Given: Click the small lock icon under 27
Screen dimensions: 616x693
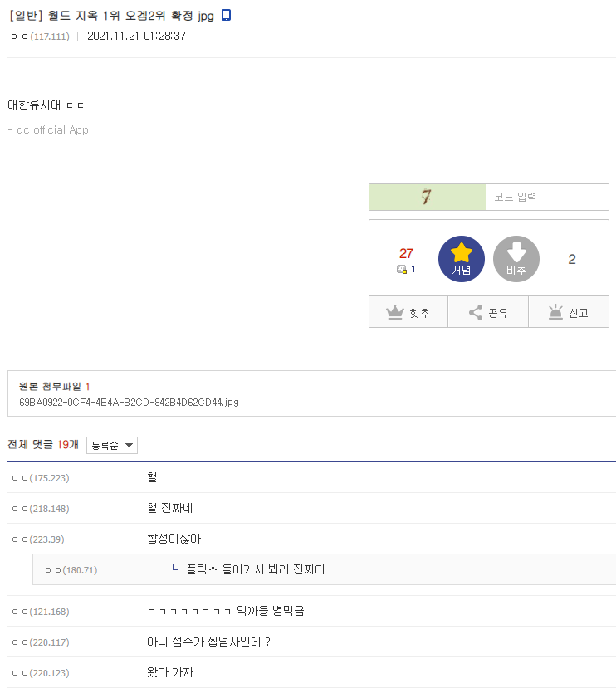Looking at the screenshot, I should tap(402, 270).
